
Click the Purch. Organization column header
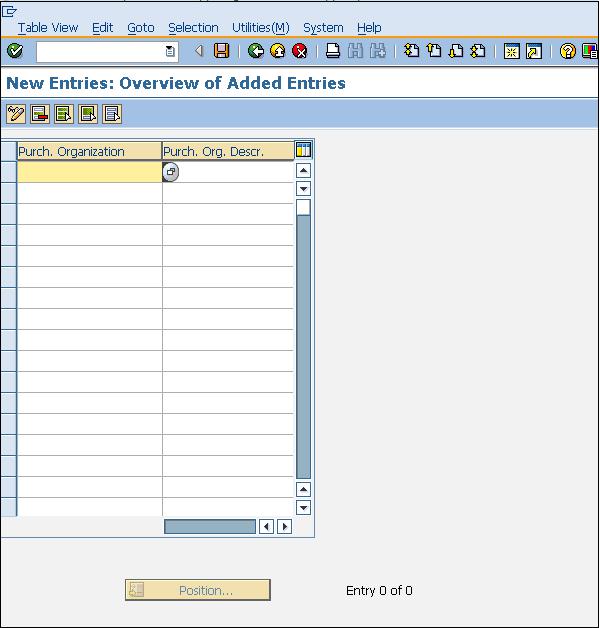point(90,151)
